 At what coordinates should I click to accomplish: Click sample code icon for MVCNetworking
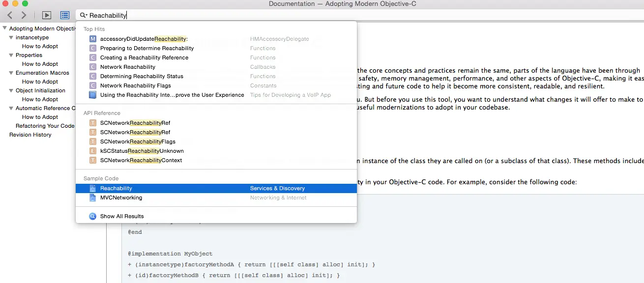coord(93,198)
